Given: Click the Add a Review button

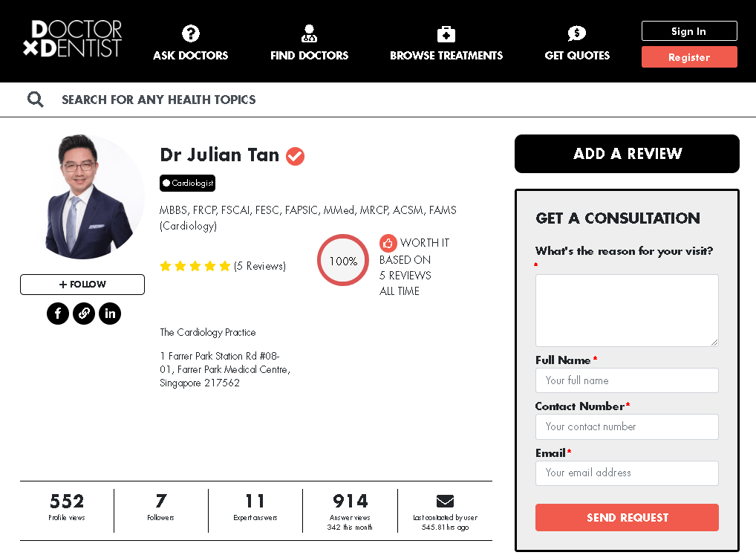Looking at the screenshot, I should [627, 154].
